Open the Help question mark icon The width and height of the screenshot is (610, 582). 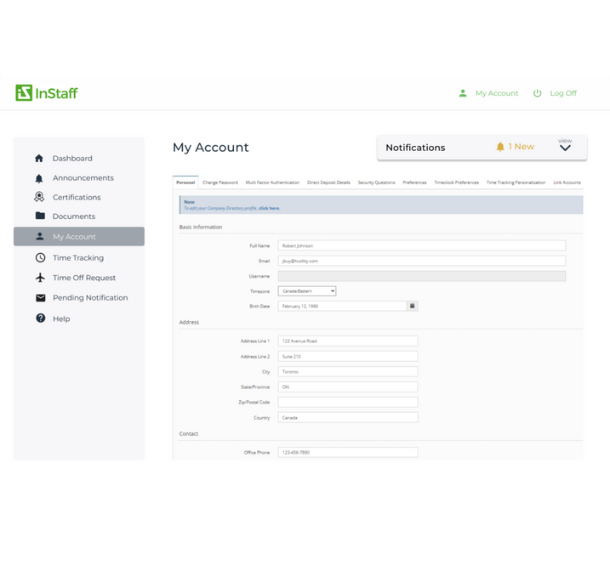(40, 319)
